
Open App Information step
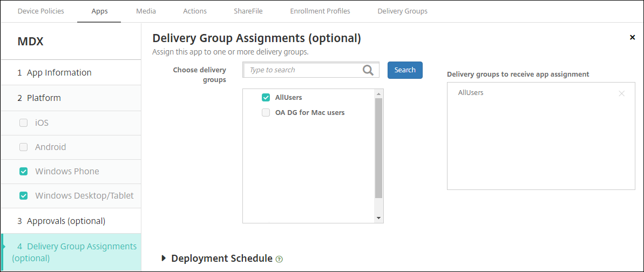click(x=59, y=72)
